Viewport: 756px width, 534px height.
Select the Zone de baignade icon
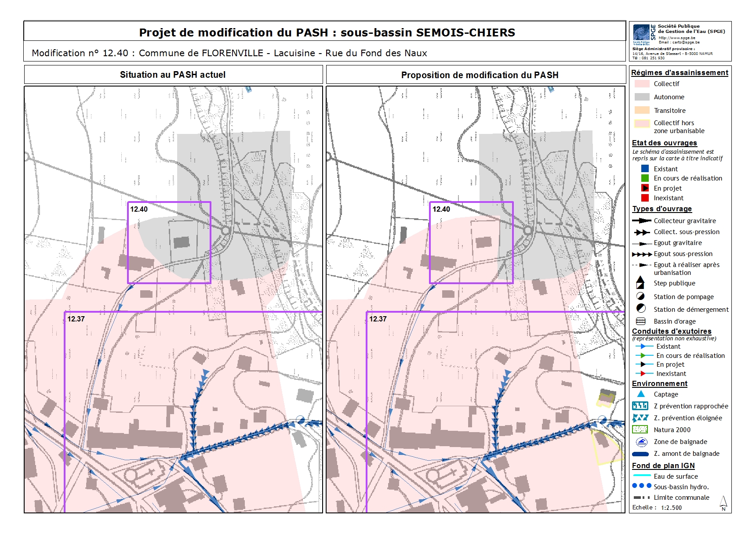(x=641, y=441)
